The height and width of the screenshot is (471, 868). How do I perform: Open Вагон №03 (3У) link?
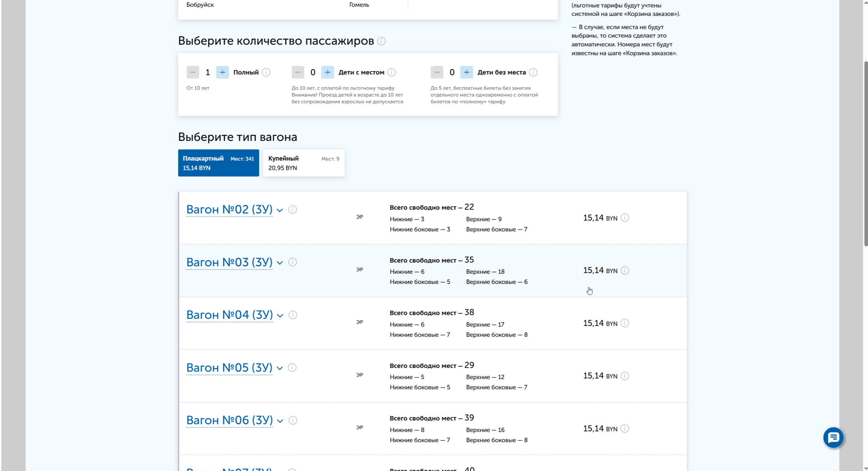pos(230,262)
